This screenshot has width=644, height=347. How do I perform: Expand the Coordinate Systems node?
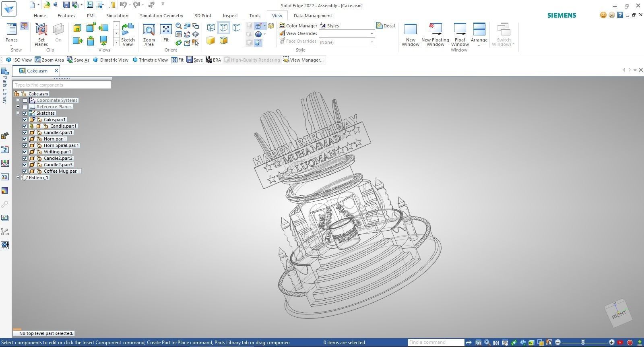(18, 100)
